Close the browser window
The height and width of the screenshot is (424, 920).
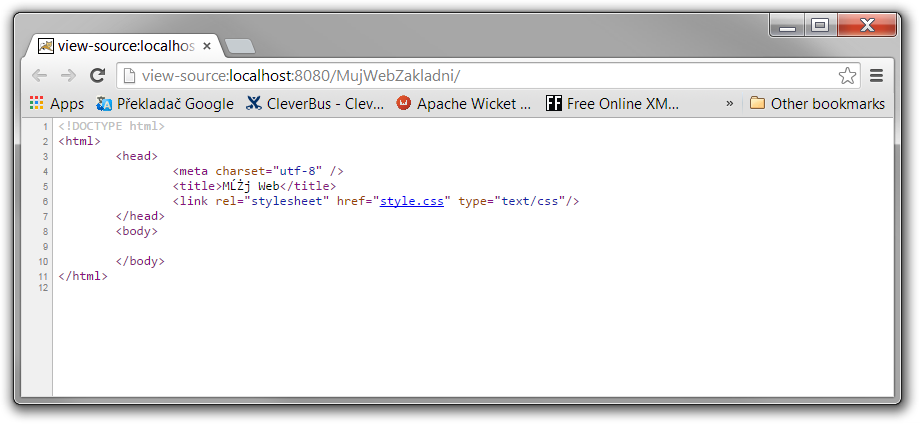pos(867,25)
